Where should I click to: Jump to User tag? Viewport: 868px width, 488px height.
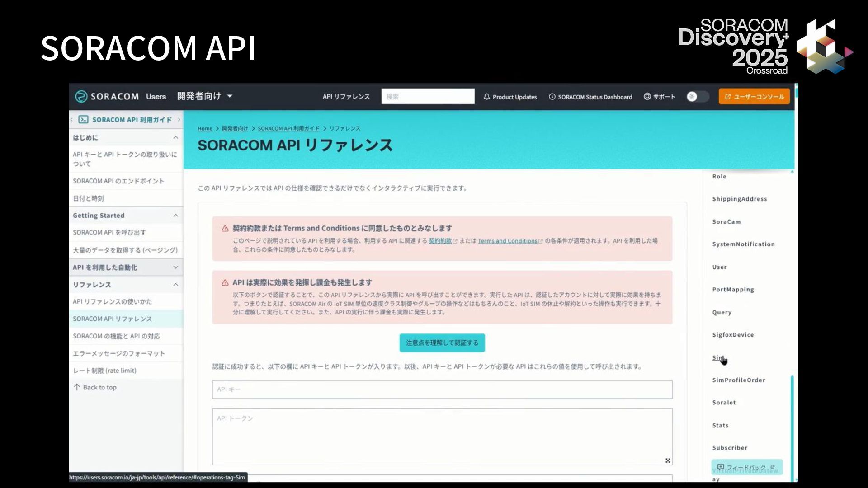tap(719, 267)
